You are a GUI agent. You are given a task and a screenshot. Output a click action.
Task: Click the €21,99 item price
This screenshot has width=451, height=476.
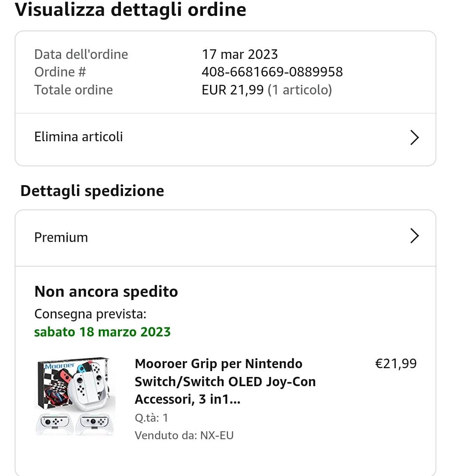[396, 364]
